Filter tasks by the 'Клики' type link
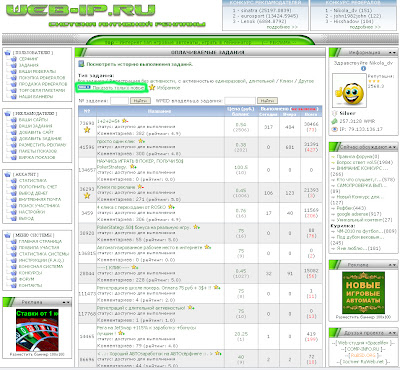 point(286,81)
